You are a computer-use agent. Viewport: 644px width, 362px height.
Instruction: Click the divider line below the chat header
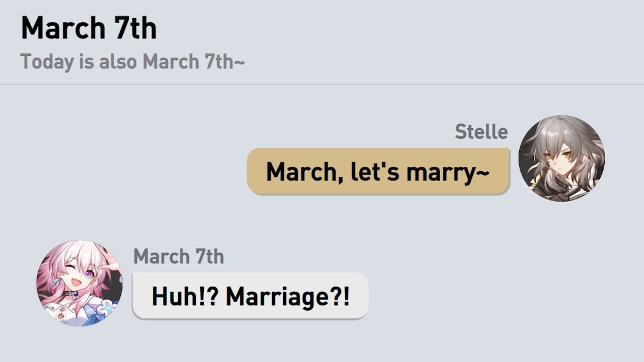(x=322, y=84)
